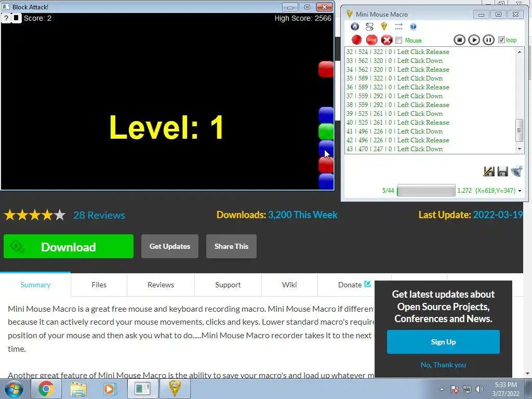Screen dimensions: 532x399
Task: Click the bottom blue block in the game
Action: click(326, 181)
